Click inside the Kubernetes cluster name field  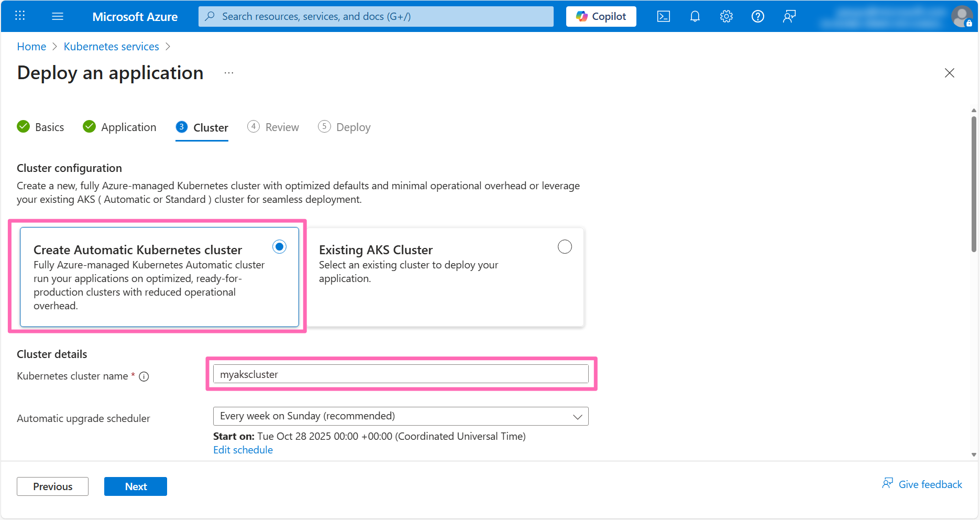coord(401,374)
